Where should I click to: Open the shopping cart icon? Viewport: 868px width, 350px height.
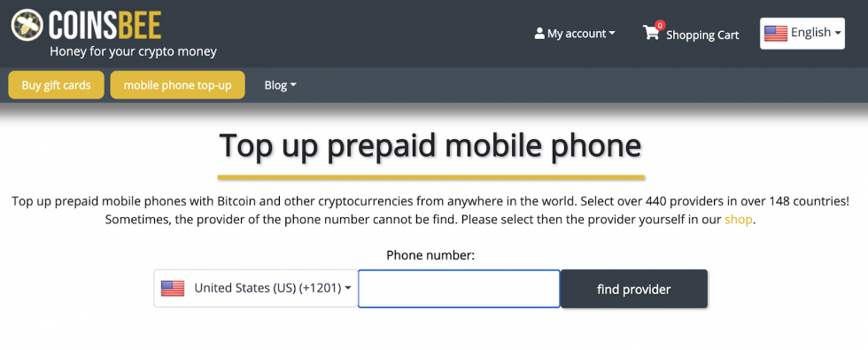(652, 33)
